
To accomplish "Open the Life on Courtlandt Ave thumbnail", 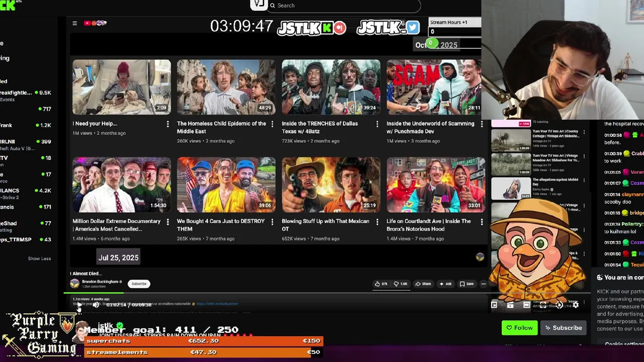I will click(x=435, y=185).
